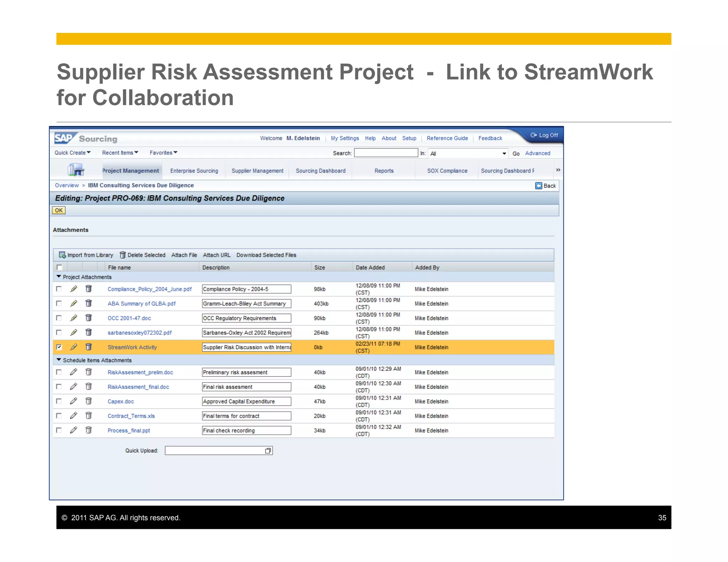The height and width of the screenshot is (562, 728).
Task: Expand the Recent Items menu
Action: [120, 153]
